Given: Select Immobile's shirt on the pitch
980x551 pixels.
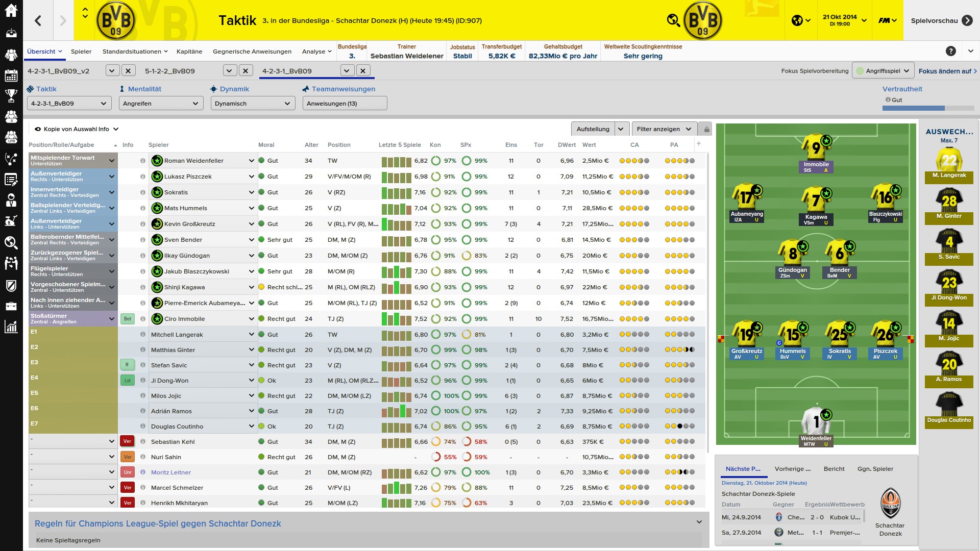Looking at the screenshot, I should 816,147.
